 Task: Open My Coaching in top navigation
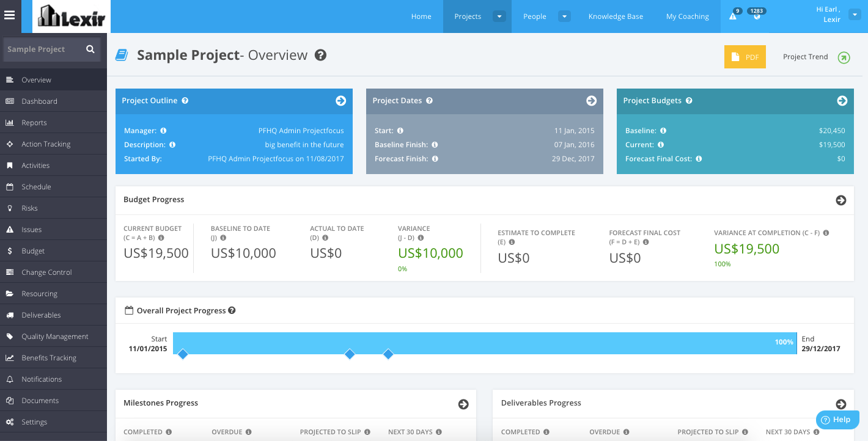pos(688,16)
